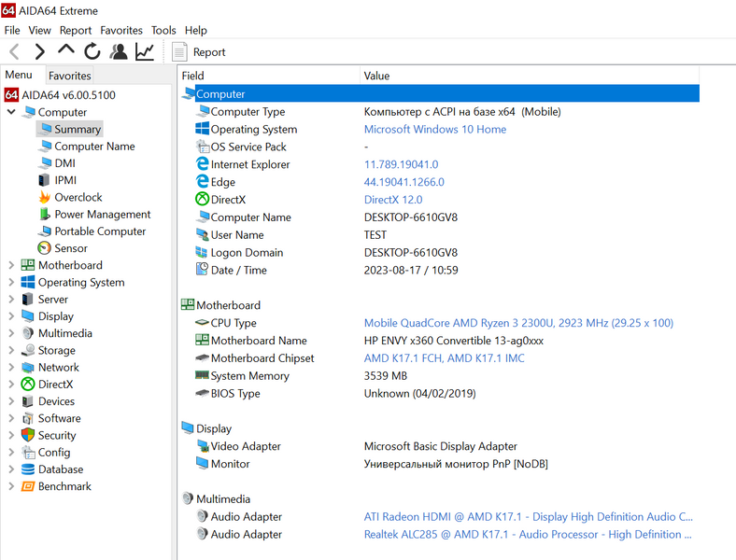Collapse the Computer tree node
Screen dimensions: 736x560
11,112
